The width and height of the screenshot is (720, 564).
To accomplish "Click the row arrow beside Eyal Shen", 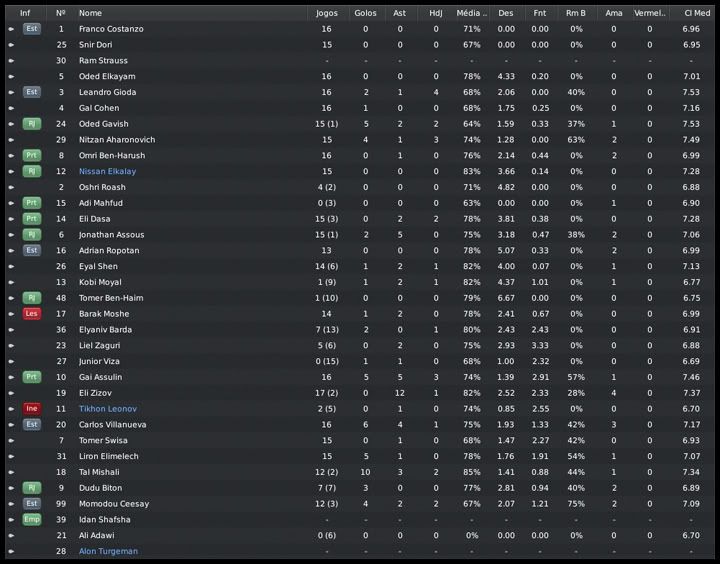I will coord(11,267).
